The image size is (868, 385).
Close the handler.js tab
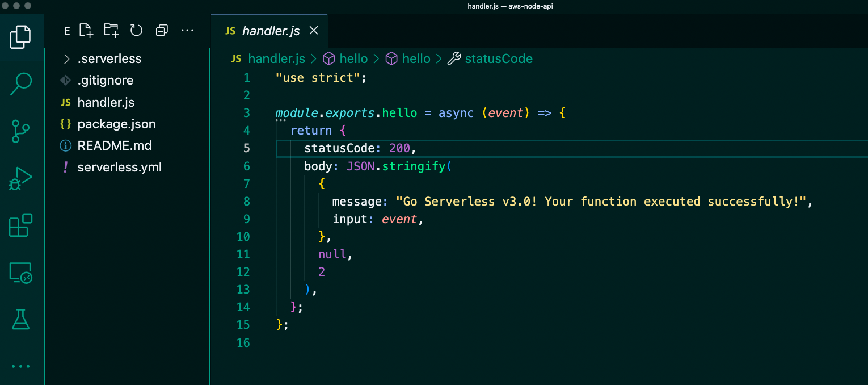coord(313,31)
